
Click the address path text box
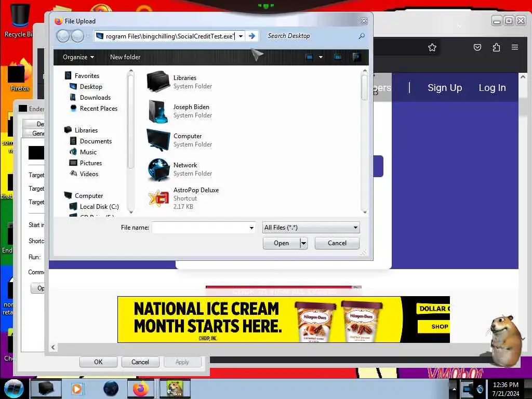click(x=170, y=36)
